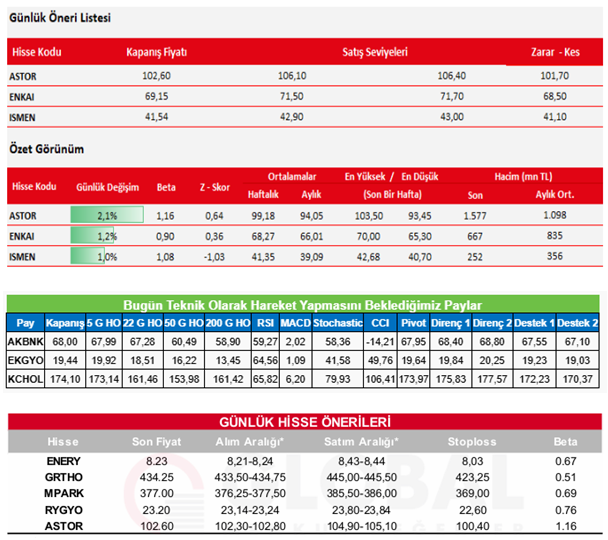
Task: Select ENERY's buy range 8,21-8,24
Action: coord(250,461)
